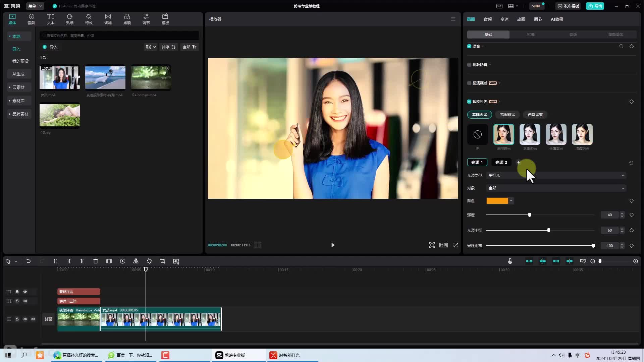Click the delete trash icon in timeline toolbar

[96, 261]
